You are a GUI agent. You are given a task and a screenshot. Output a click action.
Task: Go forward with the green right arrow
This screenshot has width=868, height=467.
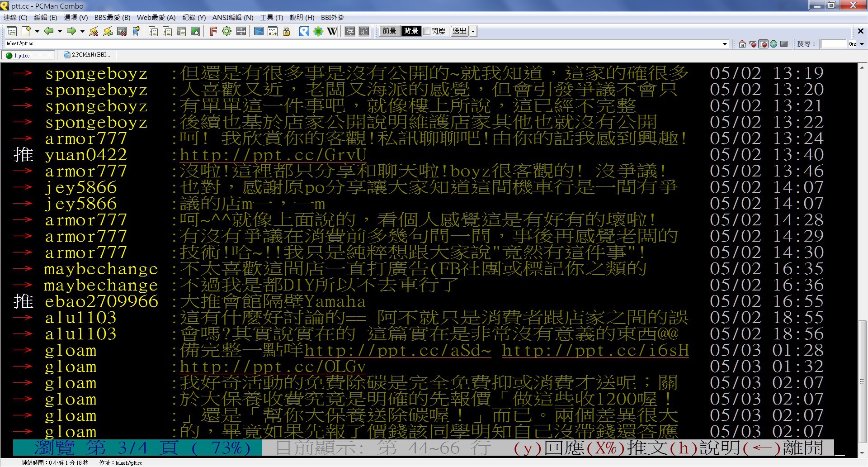(71, 31)
